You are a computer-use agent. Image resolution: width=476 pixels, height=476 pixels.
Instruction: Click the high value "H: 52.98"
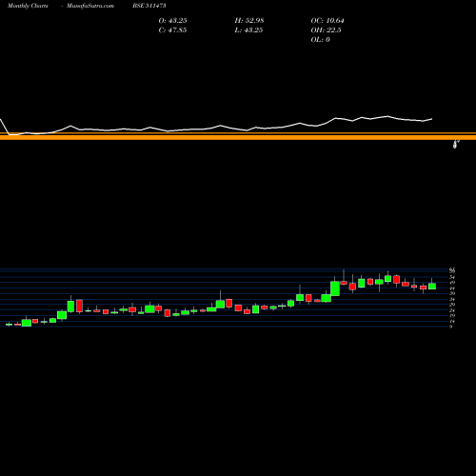pyautogui.click(x=249, y=21)
